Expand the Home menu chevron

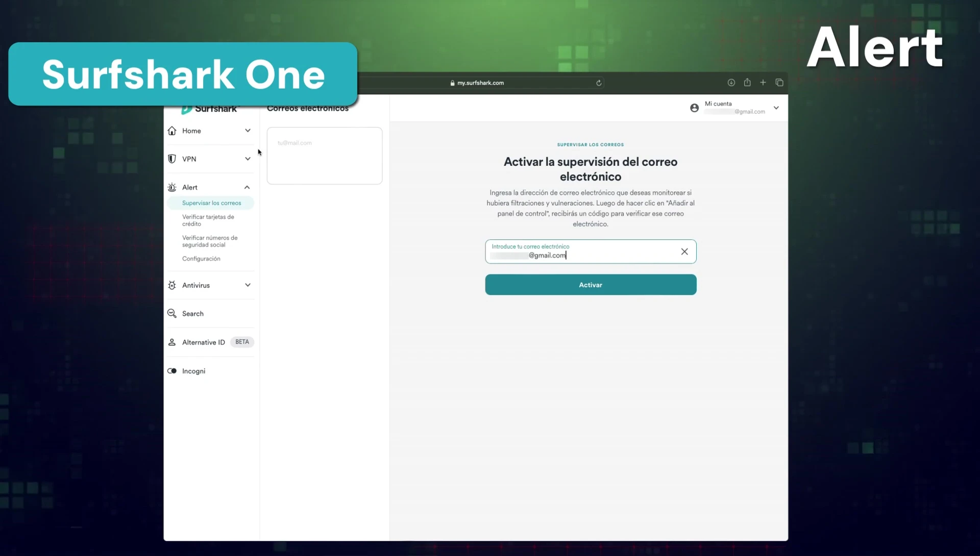pyautogui.click(x=248, y=131)
